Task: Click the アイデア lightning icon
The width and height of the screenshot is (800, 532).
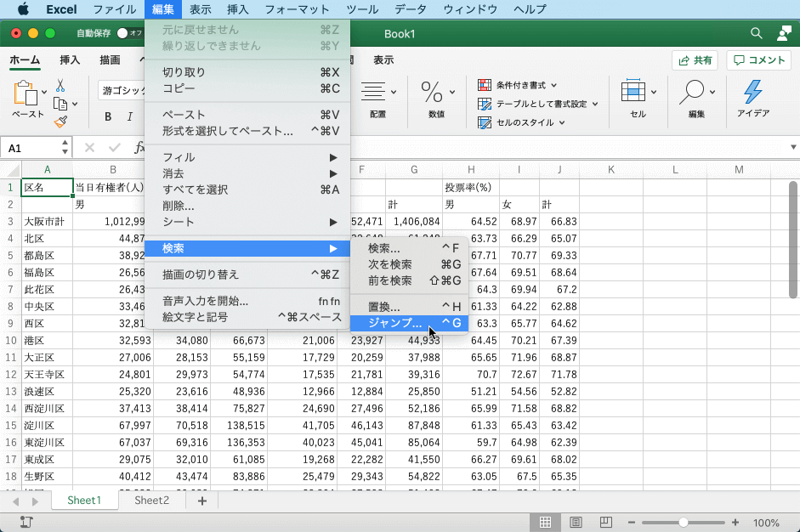Action: coord(752,92)
